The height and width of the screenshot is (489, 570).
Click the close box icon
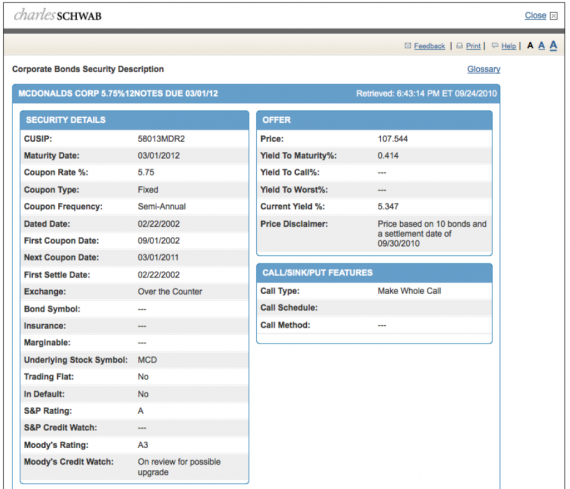coord(554,16)
